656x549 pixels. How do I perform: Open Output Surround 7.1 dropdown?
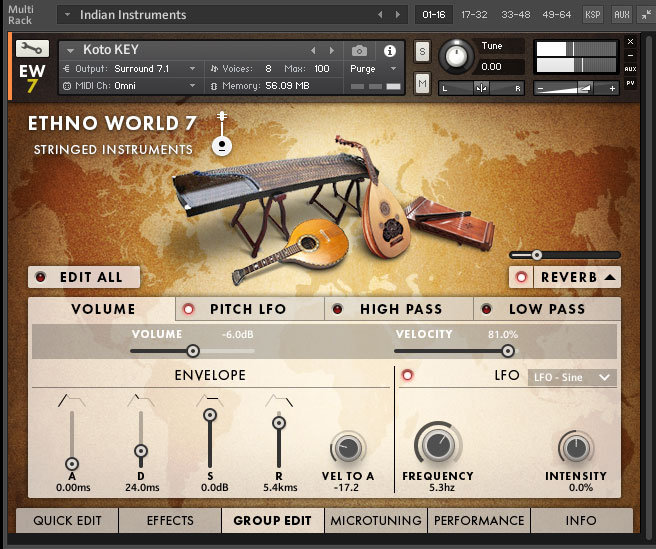192,69
